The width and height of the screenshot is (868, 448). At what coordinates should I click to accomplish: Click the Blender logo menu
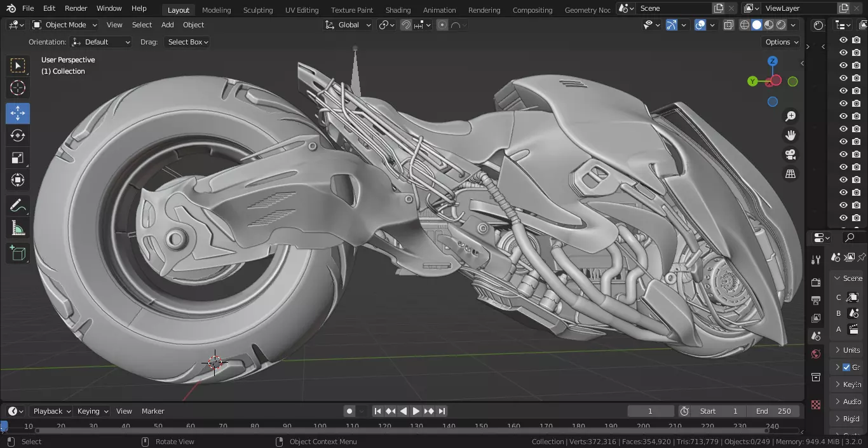pyautogui.click(x=11, y=8)
